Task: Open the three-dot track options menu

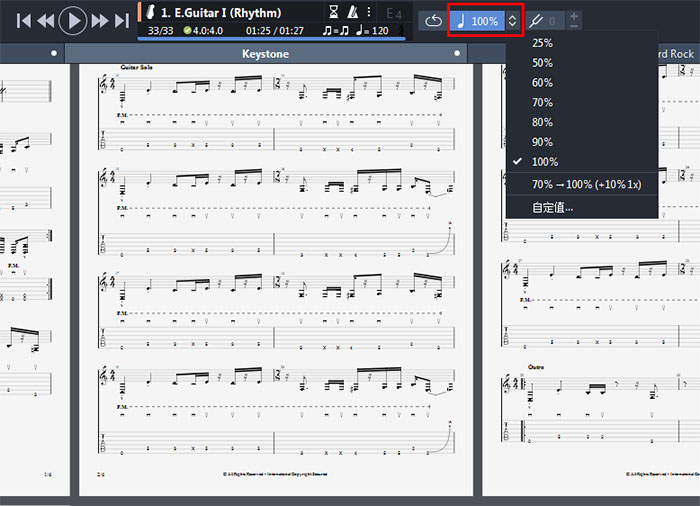Action: point(369,13)
